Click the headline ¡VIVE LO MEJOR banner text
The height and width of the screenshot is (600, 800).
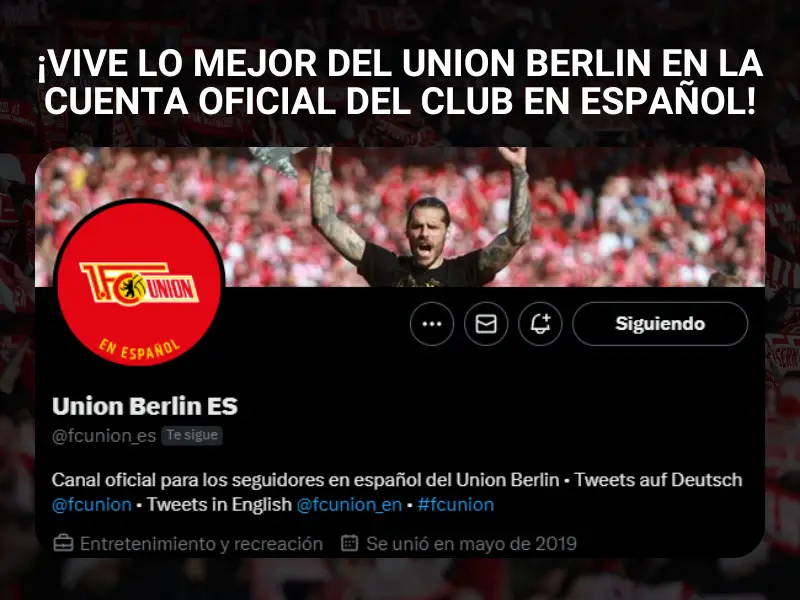point(399,82)
